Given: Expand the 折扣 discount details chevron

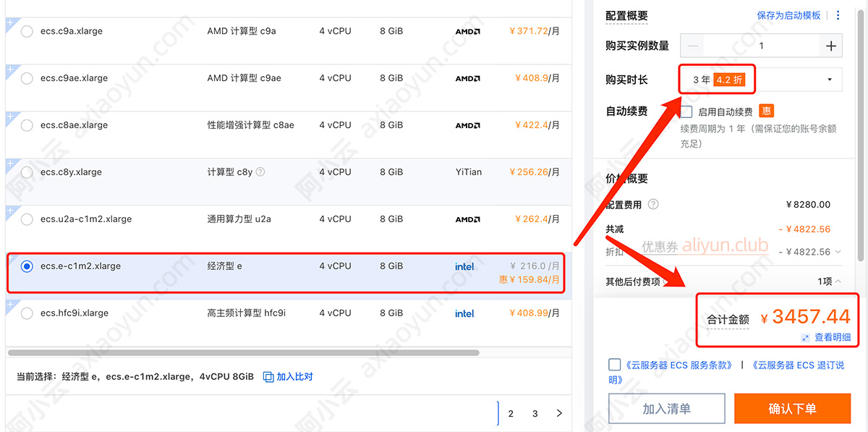Looking at the screenshot, I should coord(838,252).
